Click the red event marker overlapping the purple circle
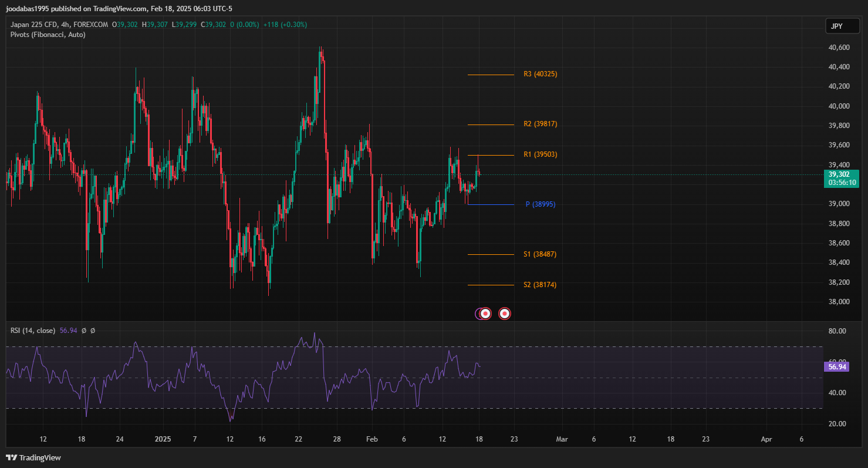 [486, 314]
